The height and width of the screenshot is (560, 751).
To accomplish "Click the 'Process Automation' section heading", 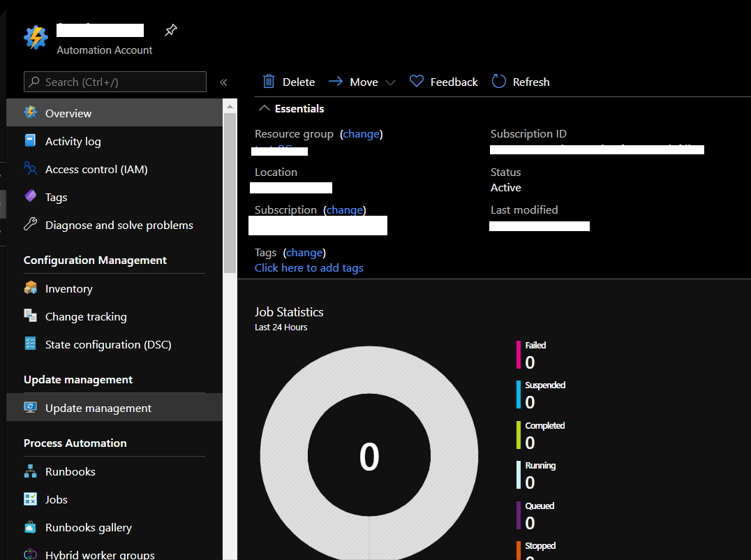I will coord(75,443).
